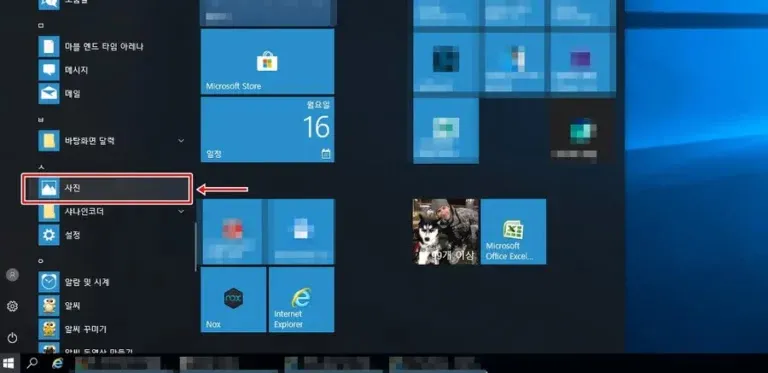Viewport: 768px width, 373px height.
Task: Open the 사진 (Photos) app entry
Action: coord(106,188)
